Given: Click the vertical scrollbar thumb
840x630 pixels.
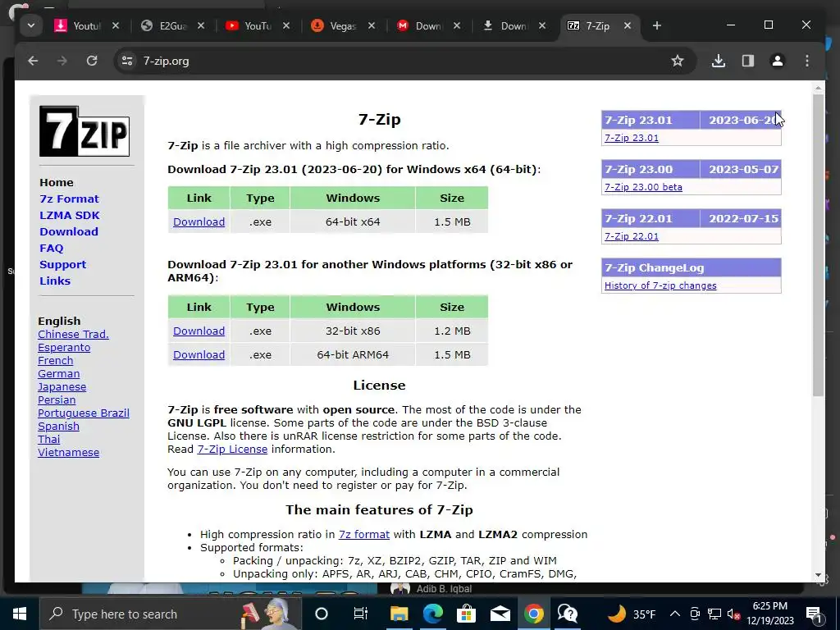Looking at the screenshot, I should pos(818,245).
